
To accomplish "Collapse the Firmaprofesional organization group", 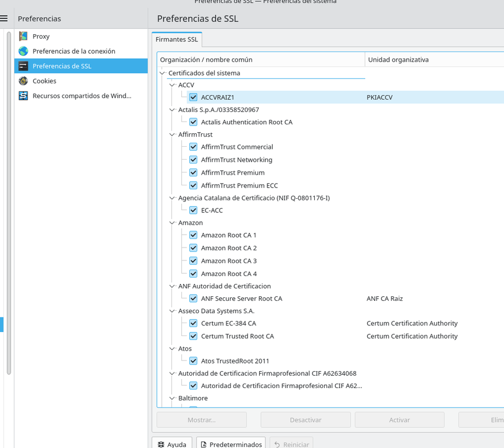I will point(172,373).
